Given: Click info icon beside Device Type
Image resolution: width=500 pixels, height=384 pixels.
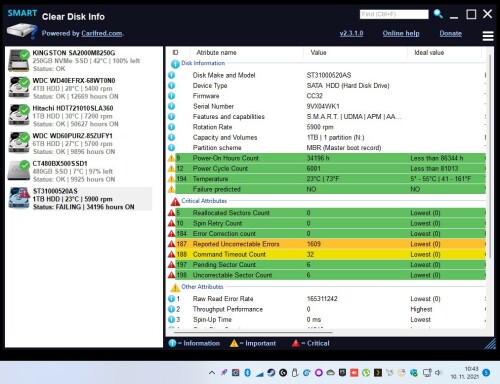Looking at the screenshot, I should point(171,86).
